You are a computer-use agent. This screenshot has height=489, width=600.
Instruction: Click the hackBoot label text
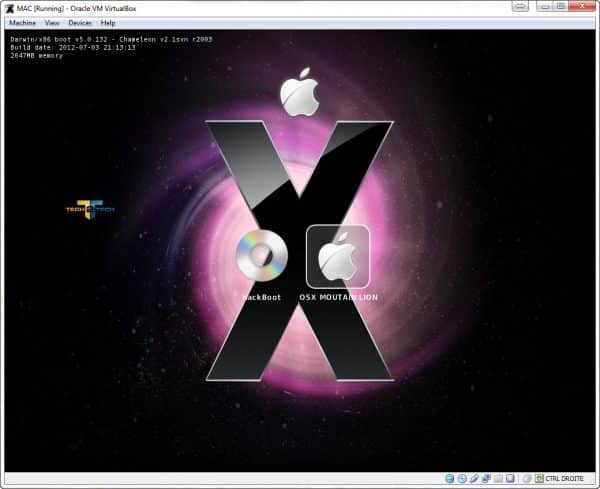261,298
